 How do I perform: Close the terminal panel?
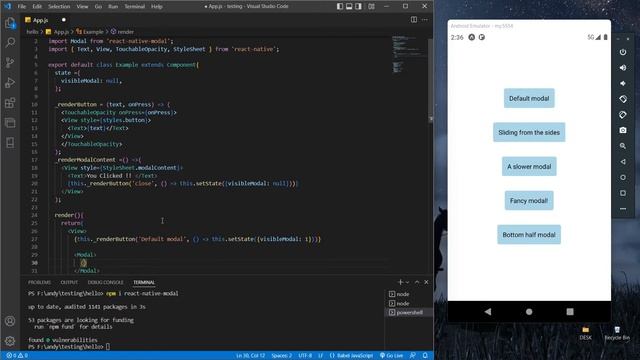click(426, 282)
